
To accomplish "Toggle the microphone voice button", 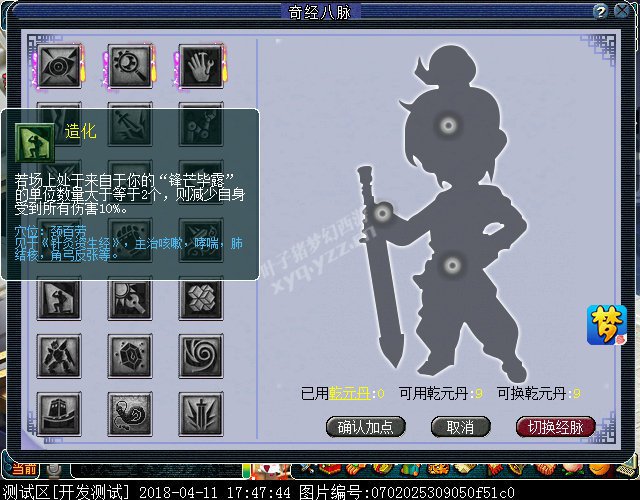I will point(53,471).
